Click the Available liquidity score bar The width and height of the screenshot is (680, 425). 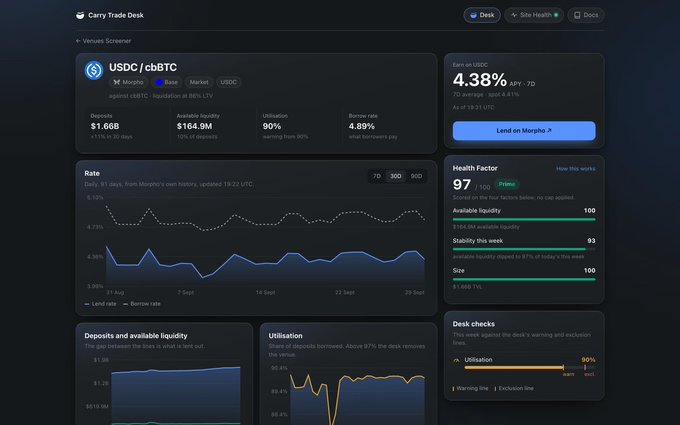(x=524, y=219)
